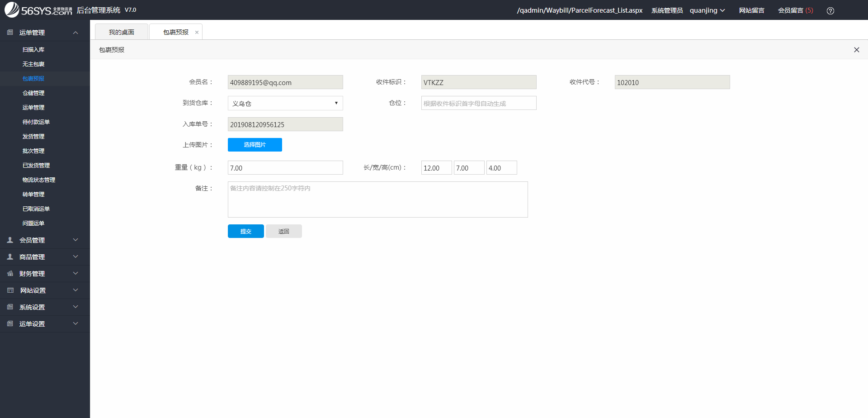Open the quanjing user dropdown
The height and width of the screenshot is (418, 868).
click(x=707, y=10)
